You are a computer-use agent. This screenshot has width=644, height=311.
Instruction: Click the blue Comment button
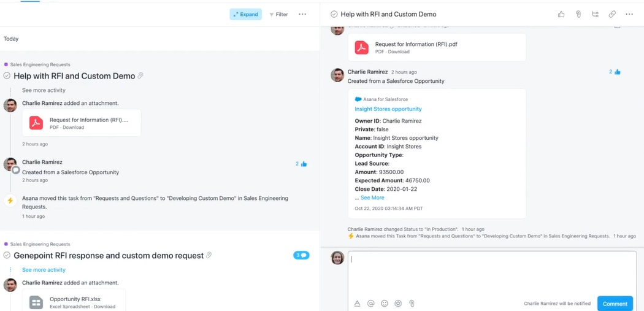tap(615, 304)
